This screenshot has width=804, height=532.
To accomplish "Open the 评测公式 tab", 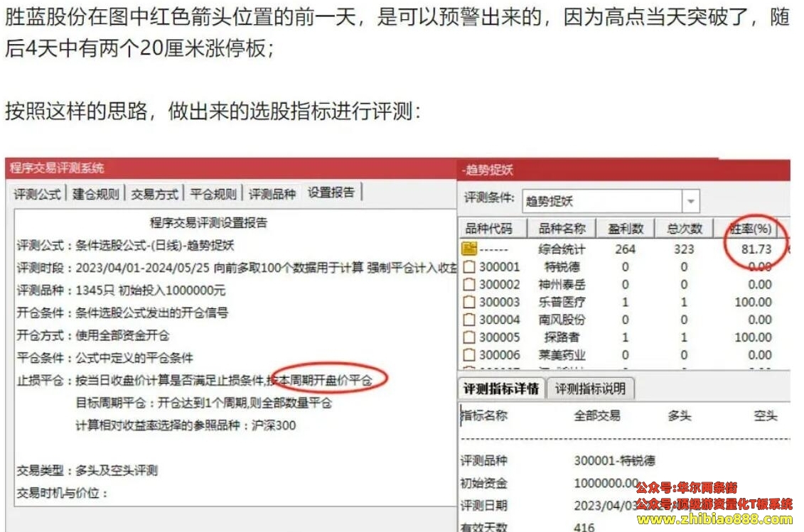I will (x=38, y=194).
